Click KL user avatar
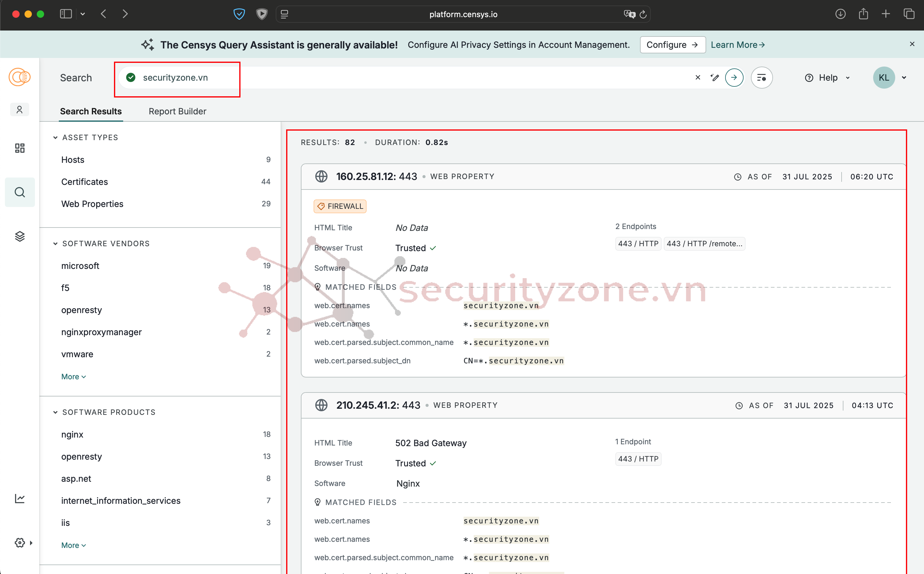The width and height of the screenshot is (924, 574). click(x=884, y=78)
